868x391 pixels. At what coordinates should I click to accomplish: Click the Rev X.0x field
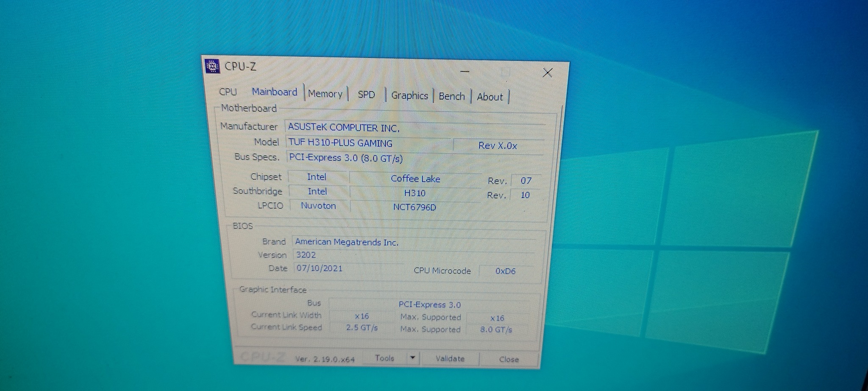tap(498, 145)
